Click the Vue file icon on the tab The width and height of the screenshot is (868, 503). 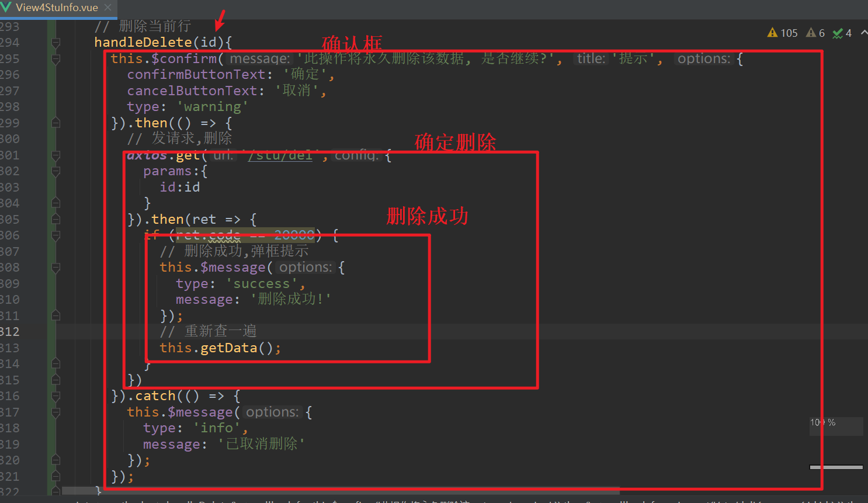(x=6, y=8)
